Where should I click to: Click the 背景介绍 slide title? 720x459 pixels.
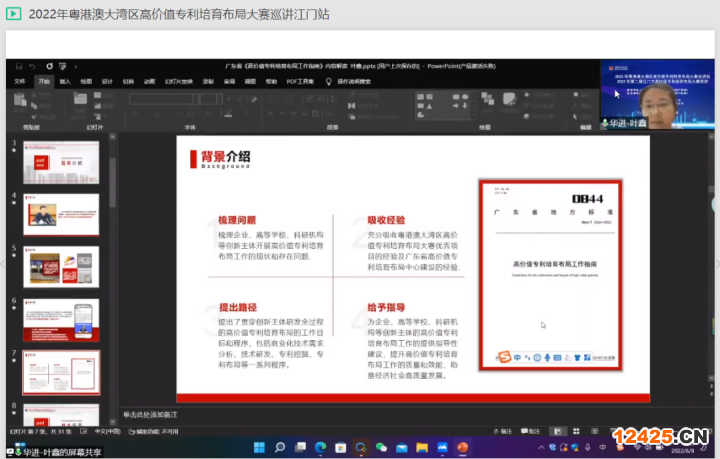pyautogui.click(x=225, y=156)
